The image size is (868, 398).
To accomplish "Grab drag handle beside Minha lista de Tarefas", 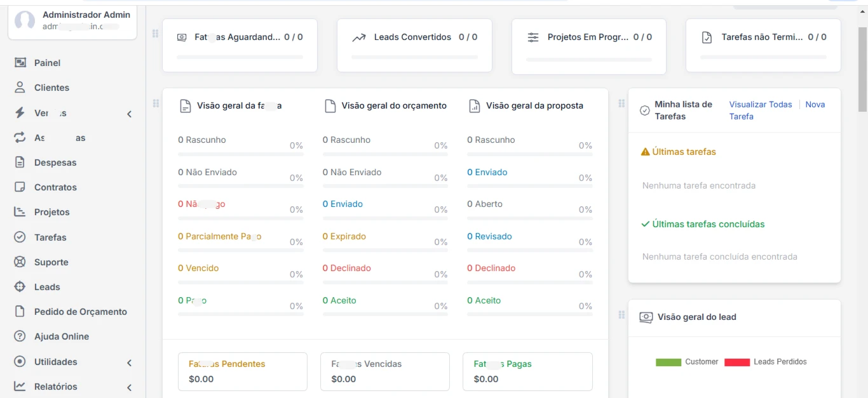I will [x=621, y=103].
